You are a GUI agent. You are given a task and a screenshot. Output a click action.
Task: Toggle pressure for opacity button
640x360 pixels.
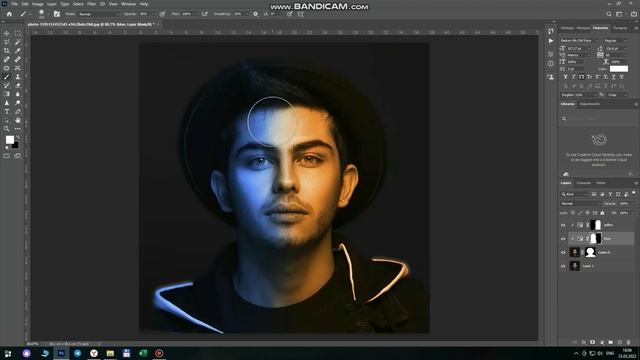[162, 14]
